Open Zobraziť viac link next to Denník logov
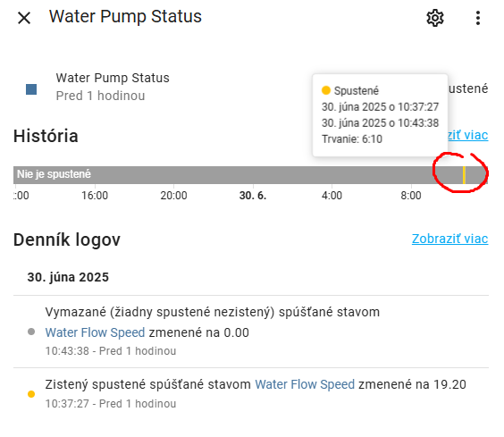The width and height of the screenshot is (504, 437). click(x=450, y=239)
